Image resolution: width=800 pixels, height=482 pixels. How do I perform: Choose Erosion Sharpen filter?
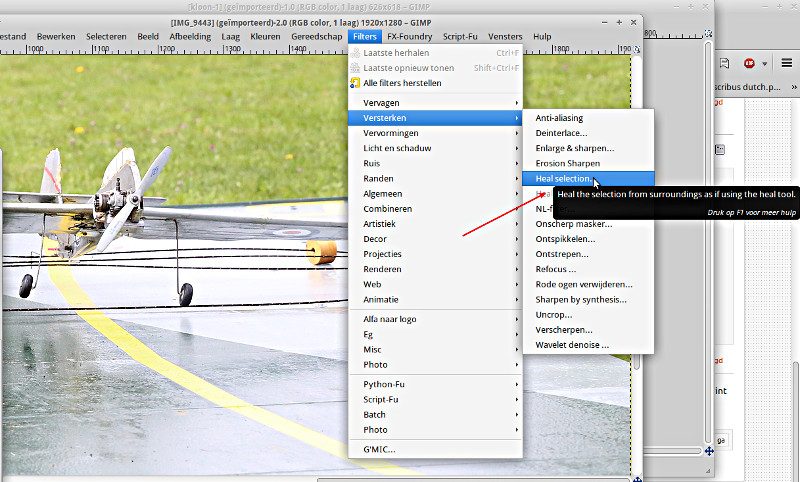588,163
